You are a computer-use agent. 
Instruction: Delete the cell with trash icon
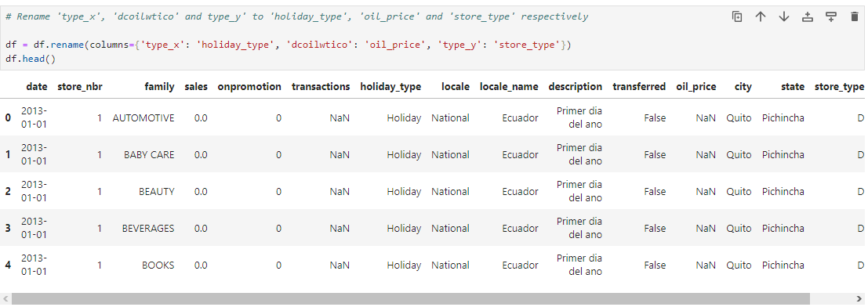854,16
